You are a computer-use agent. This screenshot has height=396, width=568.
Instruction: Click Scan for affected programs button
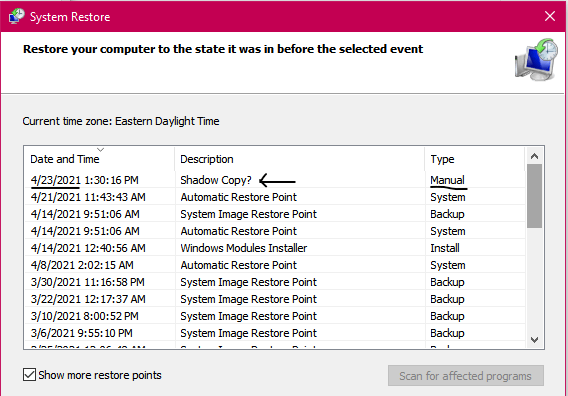465,376
